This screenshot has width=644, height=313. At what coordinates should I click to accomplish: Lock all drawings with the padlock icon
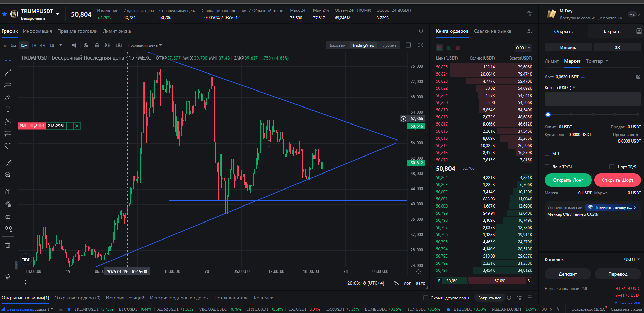(8, 216)
